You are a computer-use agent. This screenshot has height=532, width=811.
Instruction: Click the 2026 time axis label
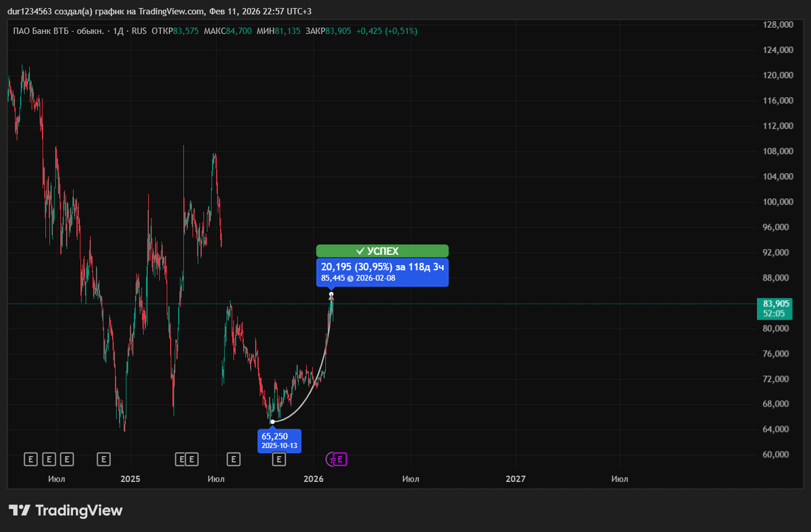click(314, 479)
